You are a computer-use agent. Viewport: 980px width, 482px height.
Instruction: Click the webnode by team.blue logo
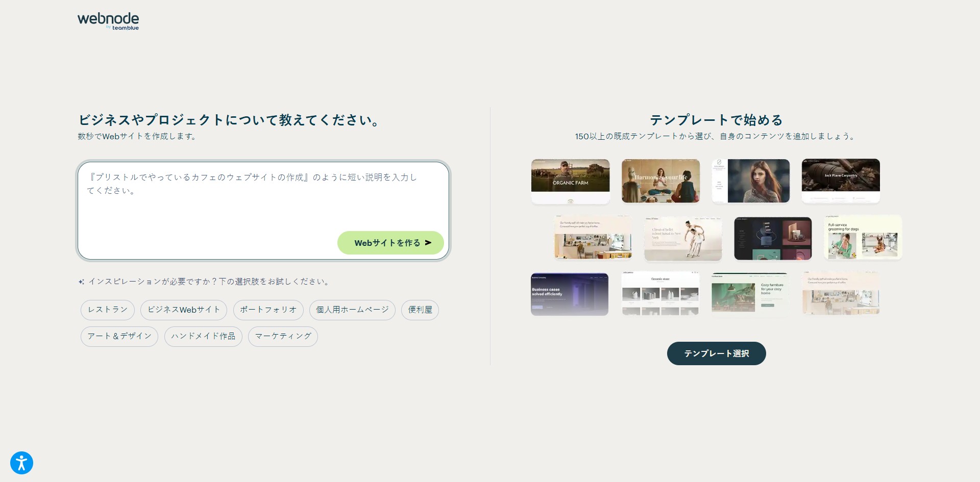[108, 21]
